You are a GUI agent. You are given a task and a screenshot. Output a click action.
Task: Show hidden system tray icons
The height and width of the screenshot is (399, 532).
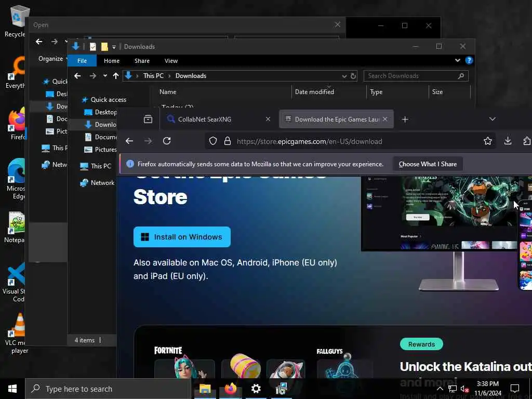(x=440, y=389)
